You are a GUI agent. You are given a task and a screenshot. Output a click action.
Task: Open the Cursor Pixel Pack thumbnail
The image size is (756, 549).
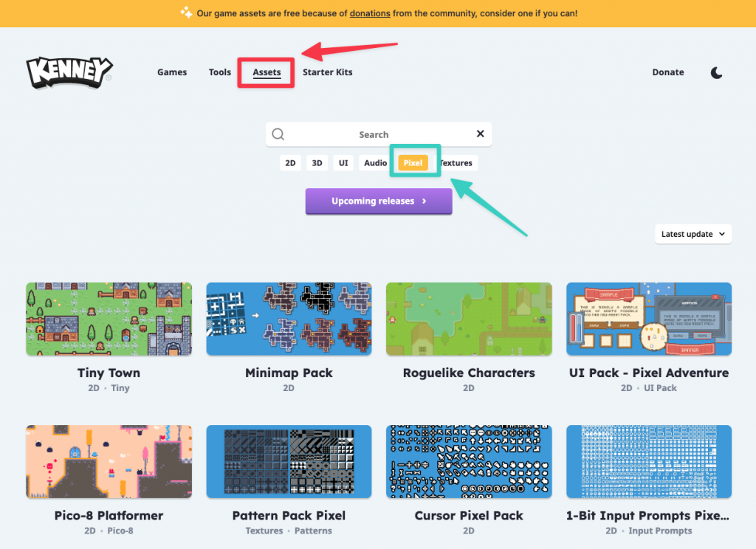[469, 462]
